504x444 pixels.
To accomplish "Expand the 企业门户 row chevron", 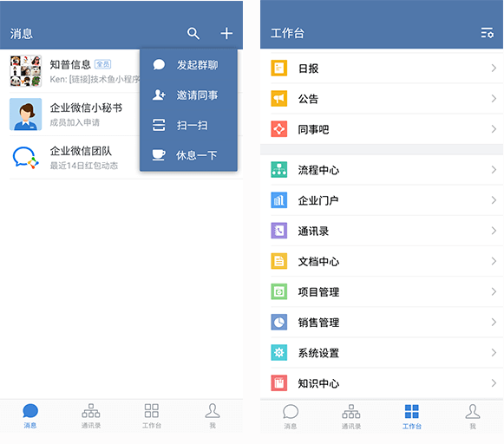I will [494, 200].
